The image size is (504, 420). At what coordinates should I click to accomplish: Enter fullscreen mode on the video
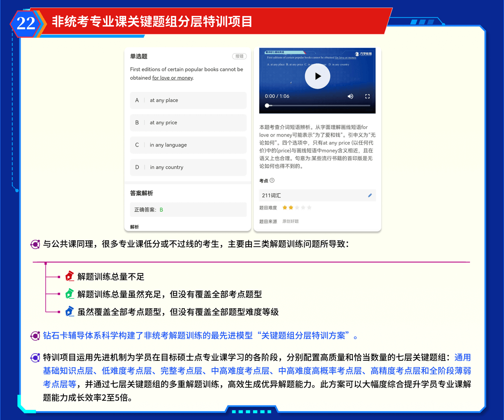[x=367, y=96]
